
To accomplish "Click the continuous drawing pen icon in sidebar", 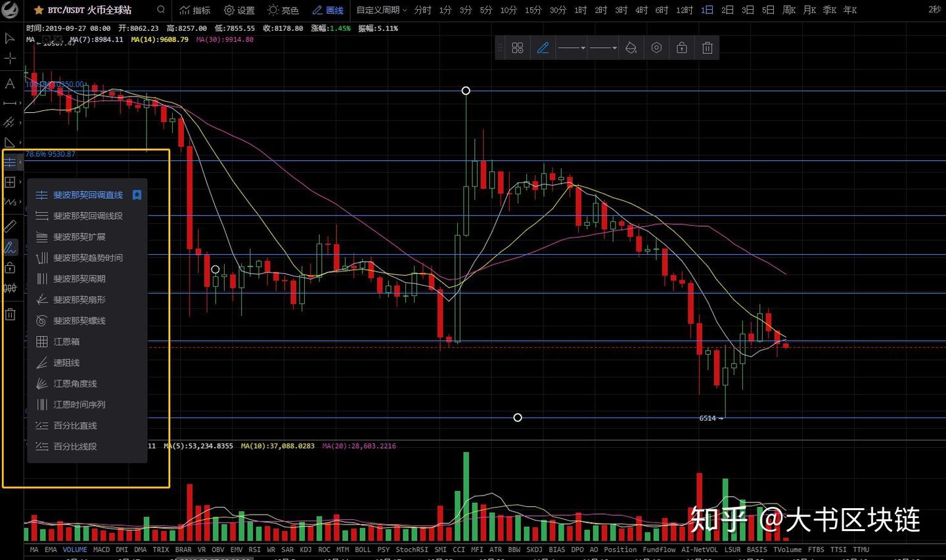I will pos(10,248).
